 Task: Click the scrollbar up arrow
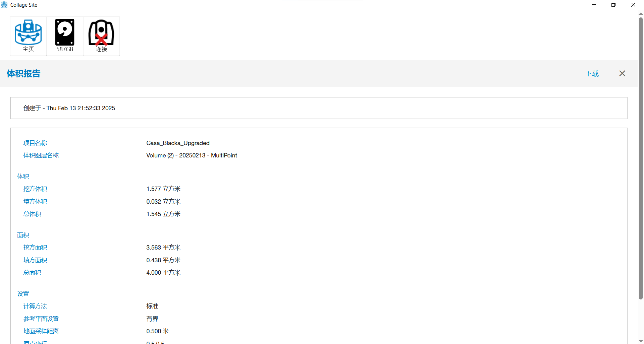click(641, 14)
